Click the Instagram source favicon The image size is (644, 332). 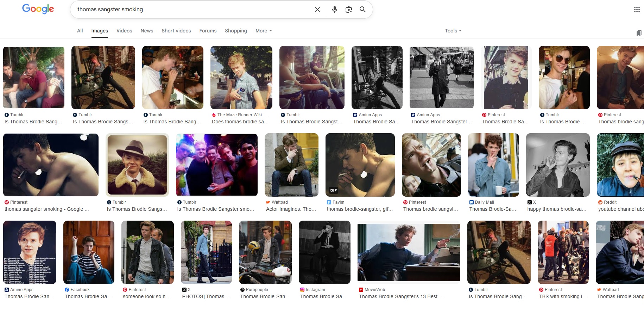pos(302,290)
